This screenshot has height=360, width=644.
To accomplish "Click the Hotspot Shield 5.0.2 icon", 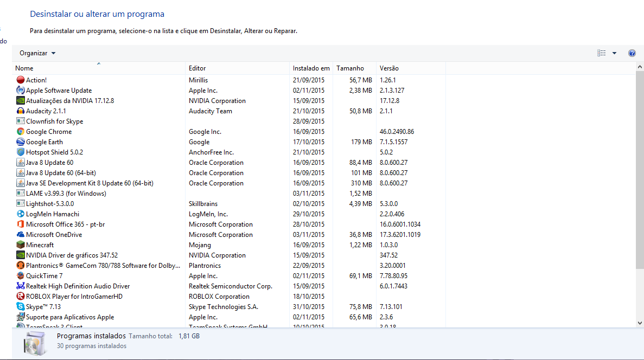I will point(20,152).
